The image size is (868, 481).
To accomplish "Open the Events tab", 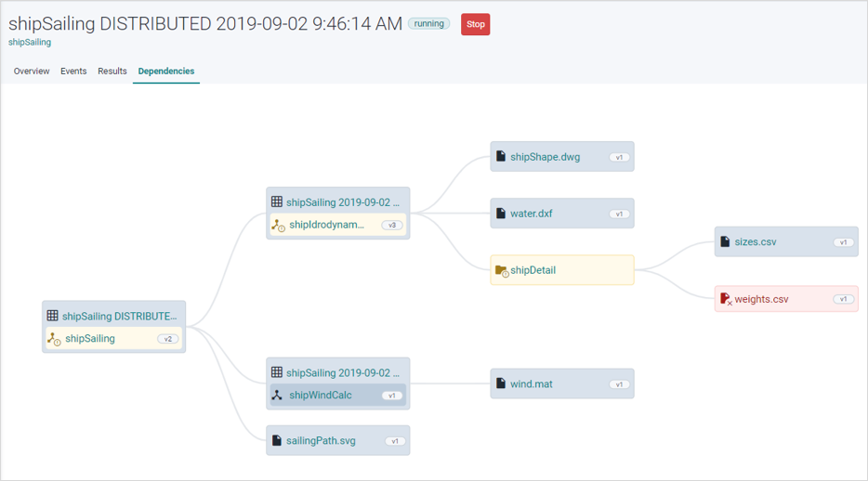I will point(73,71).
